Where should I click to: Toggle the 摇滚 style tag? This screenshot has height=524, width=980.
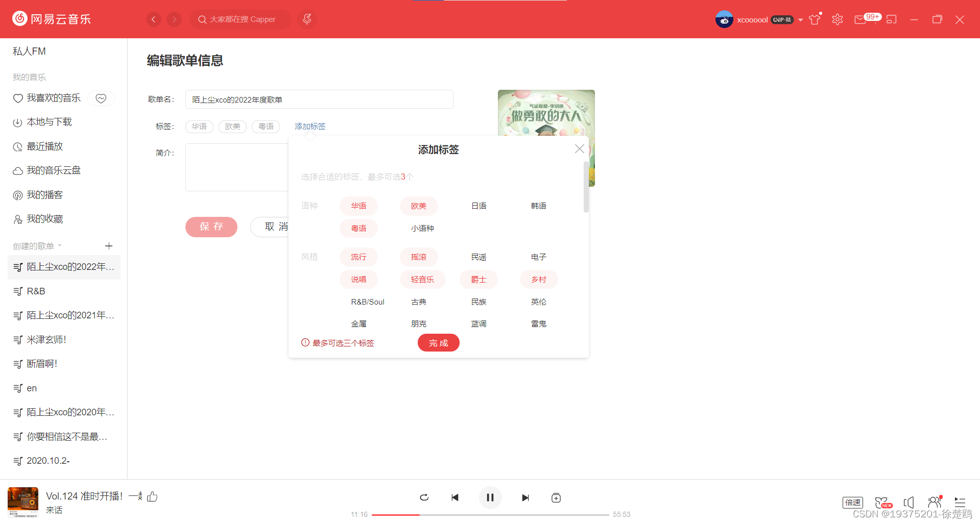coord(419,257)
